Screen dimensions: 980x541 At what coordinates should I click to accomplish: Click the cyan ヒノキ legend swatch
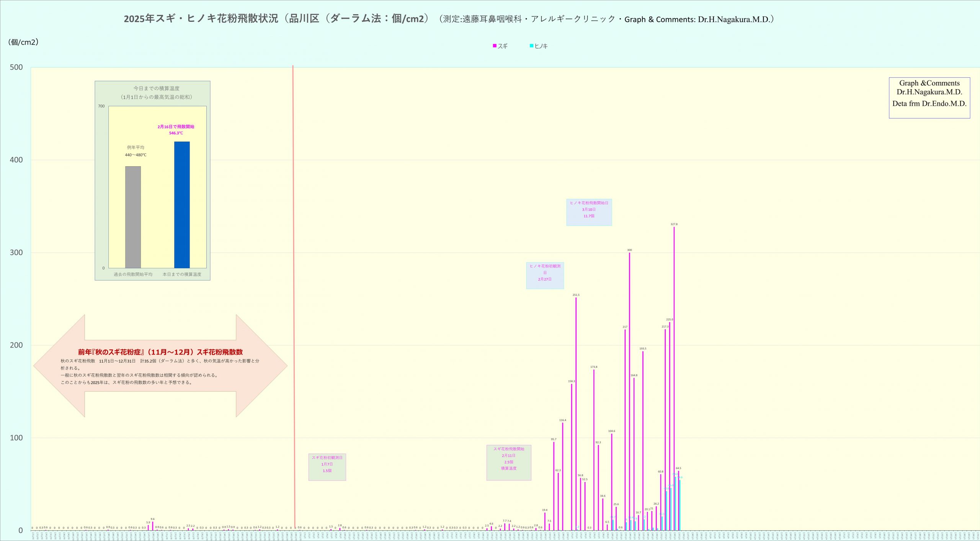coord(531,46)
